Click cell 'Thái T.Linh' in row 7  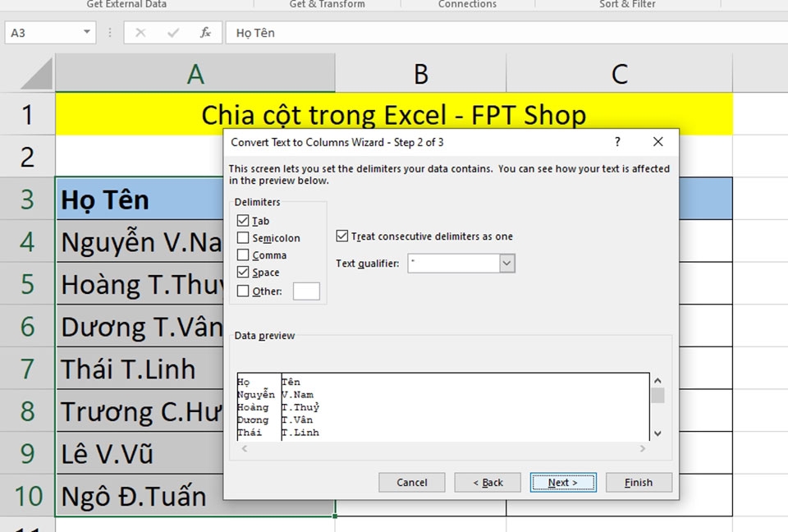[x=140, y=369]
